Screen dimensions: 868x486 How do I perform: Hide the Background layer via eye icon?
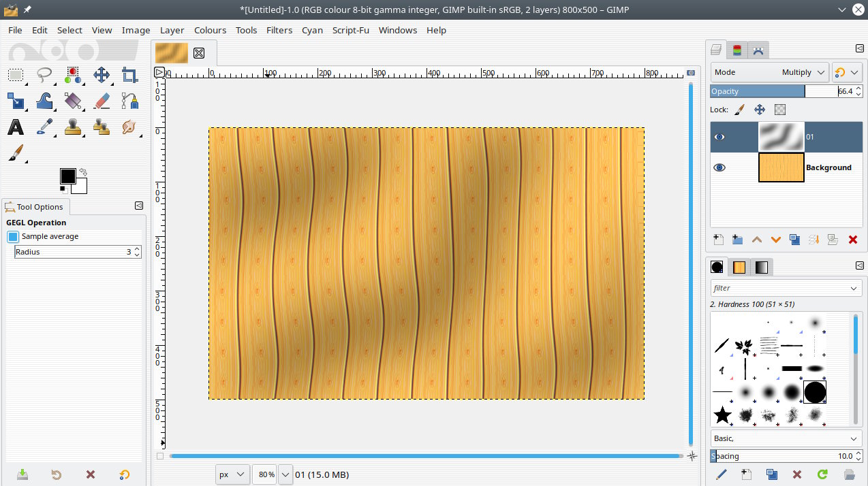pyautogui.click(x=719, y=167)
